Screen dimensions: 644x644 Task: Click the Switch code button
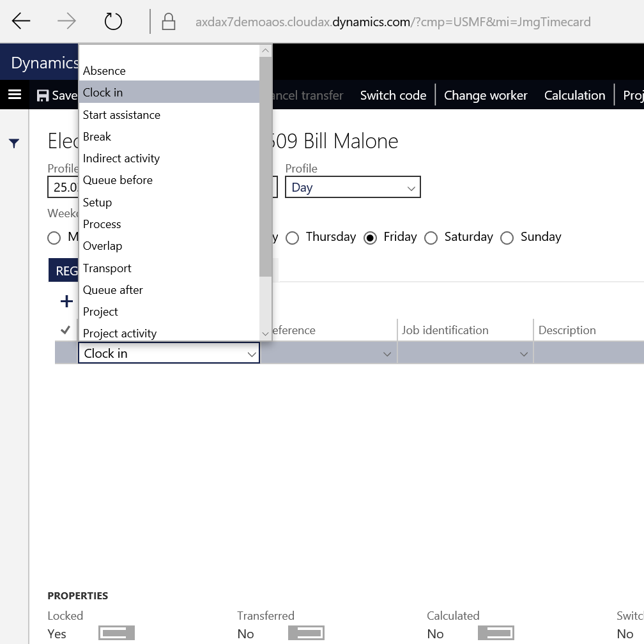click(x=393, y=95)
